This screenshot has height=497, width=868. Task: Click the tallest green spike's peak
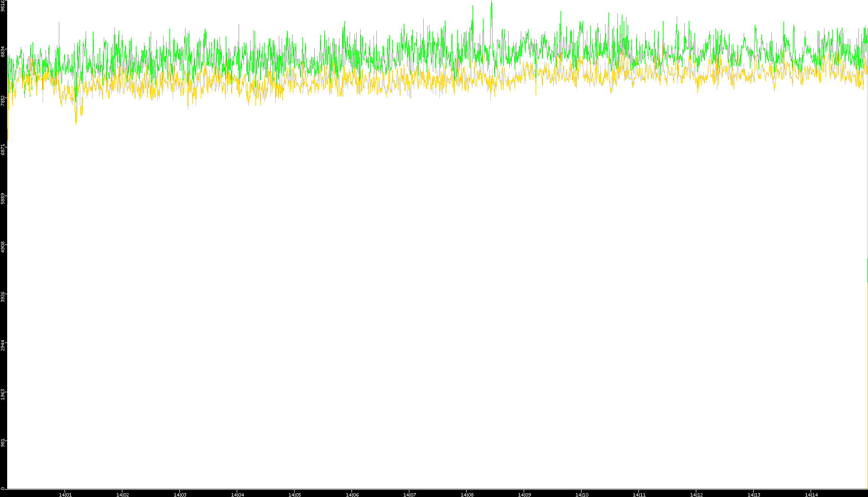coord(491,2)
